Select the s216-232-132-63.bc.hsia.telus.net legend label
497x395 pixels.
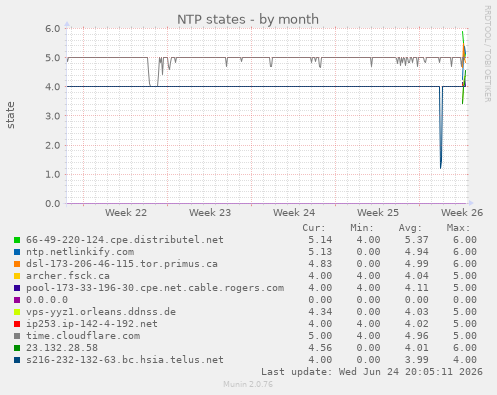[x=125, y=360]
